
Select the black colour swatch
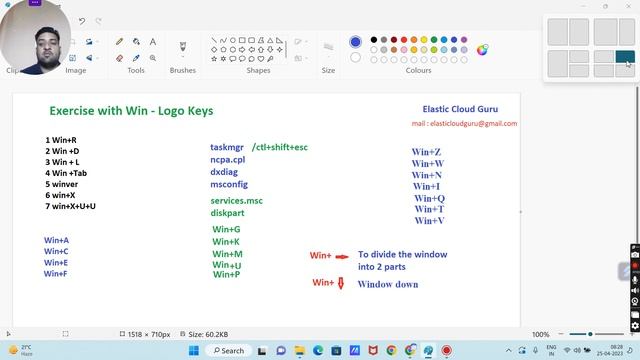[x=374, y=40]
